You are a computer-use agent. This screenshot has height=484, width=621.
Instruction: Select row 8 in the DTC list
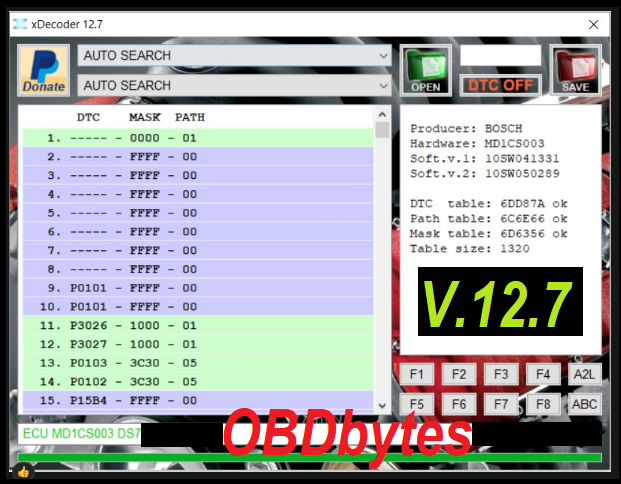198,269
